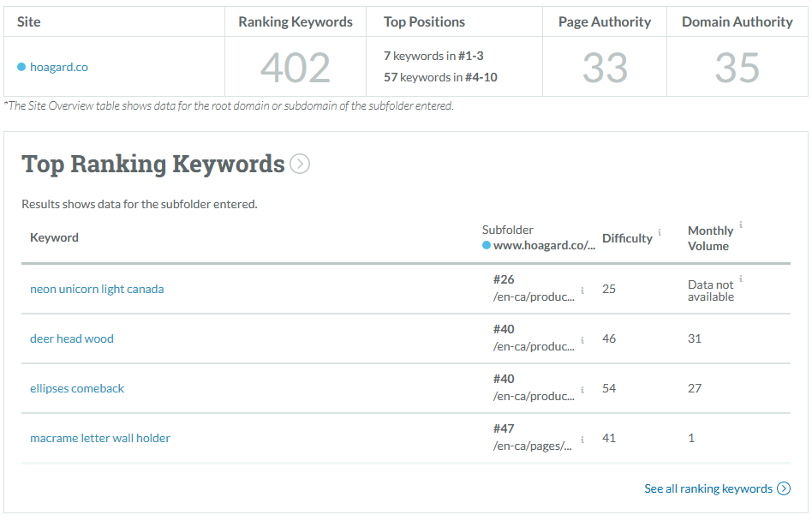
Task: Open the 'ellipses comeback' keyword
Action: (77, 388)
